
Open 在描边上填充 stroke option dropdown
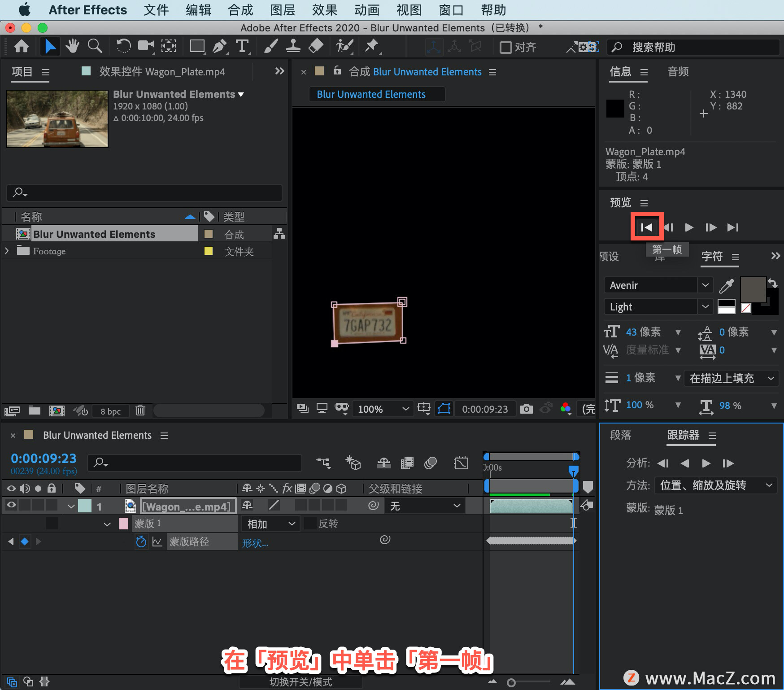[732, 378]
